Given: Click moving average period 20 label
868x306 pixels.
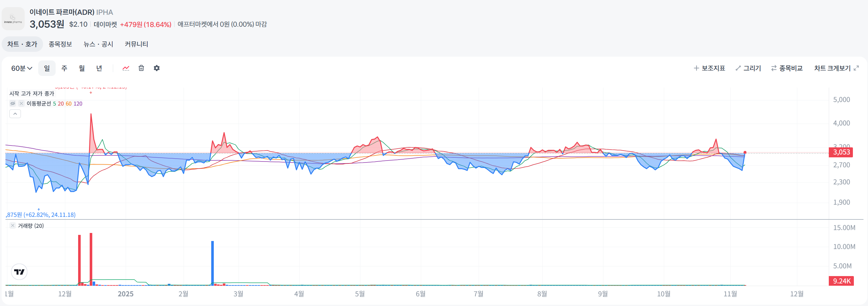Looking at the screenshot, I should tap(61, 104).
